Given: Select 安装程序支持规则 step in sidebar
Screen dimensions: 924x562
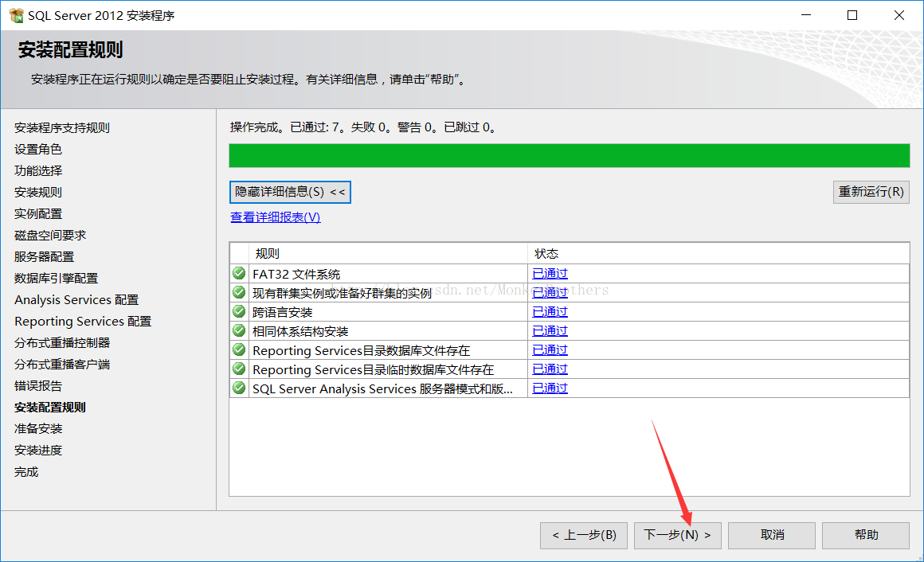Looking at the screenshot, I should [x=62, y=128].
